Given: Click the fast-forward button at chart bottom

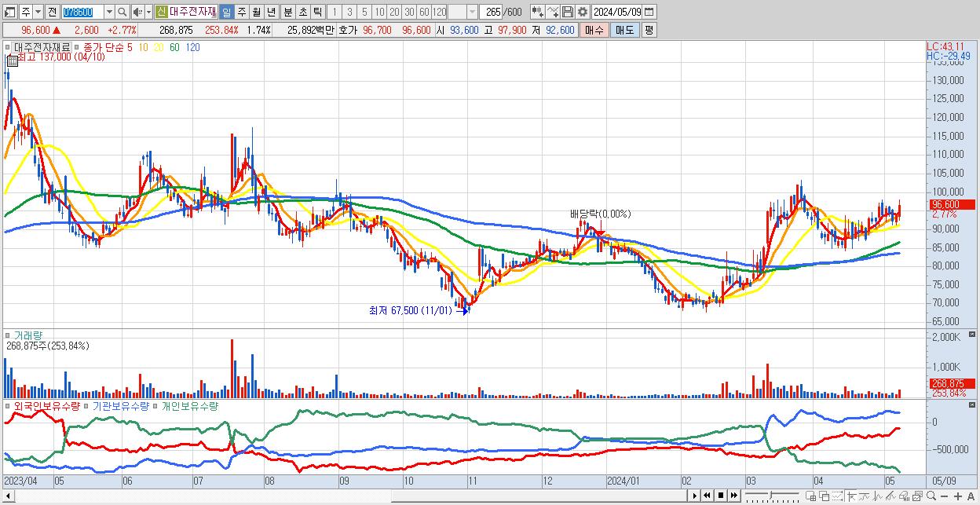Looking at the screenshot, I should [733, 496].
